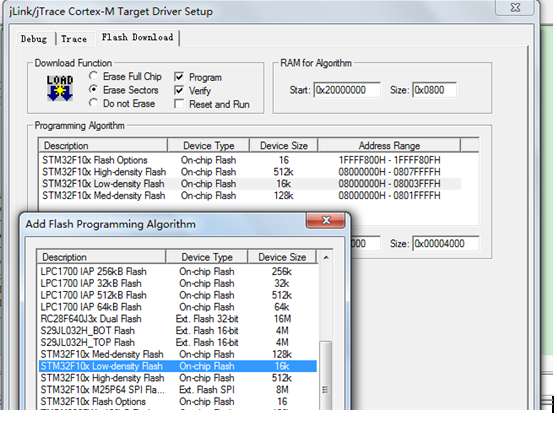
Task: Open the Flash Download tab
Action: pos(137,37)
